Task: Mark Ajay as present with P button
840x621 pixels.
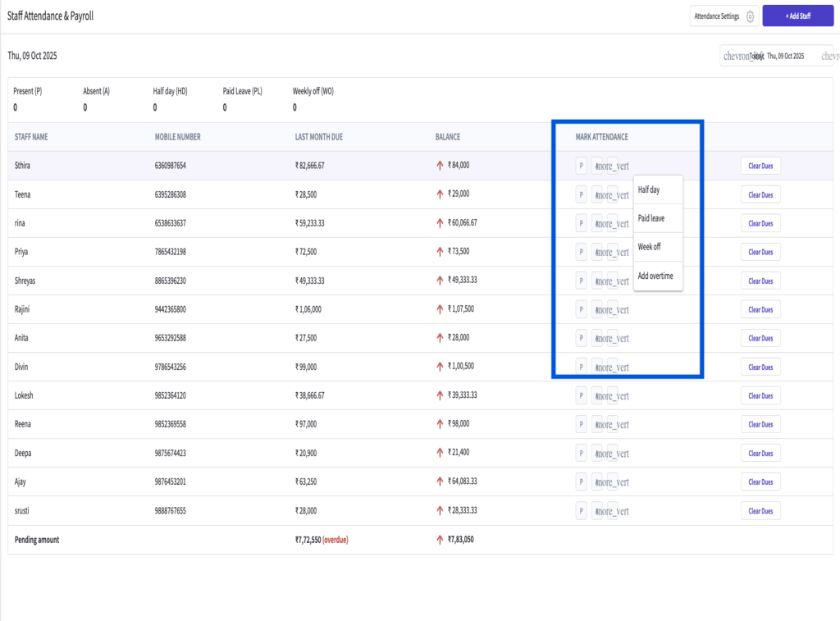Action: [582, 482]
